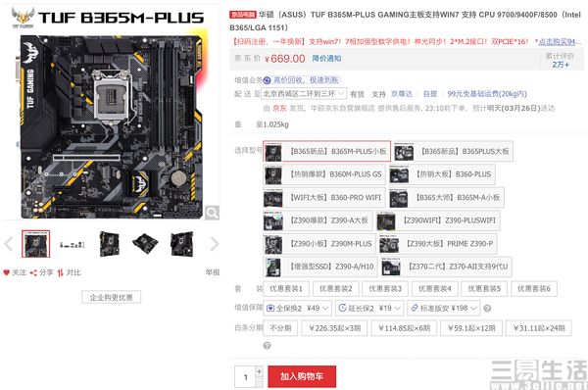Choose the 不分期 installment option
This screenshot has height=390, width=588.
(x=280, y=328)
